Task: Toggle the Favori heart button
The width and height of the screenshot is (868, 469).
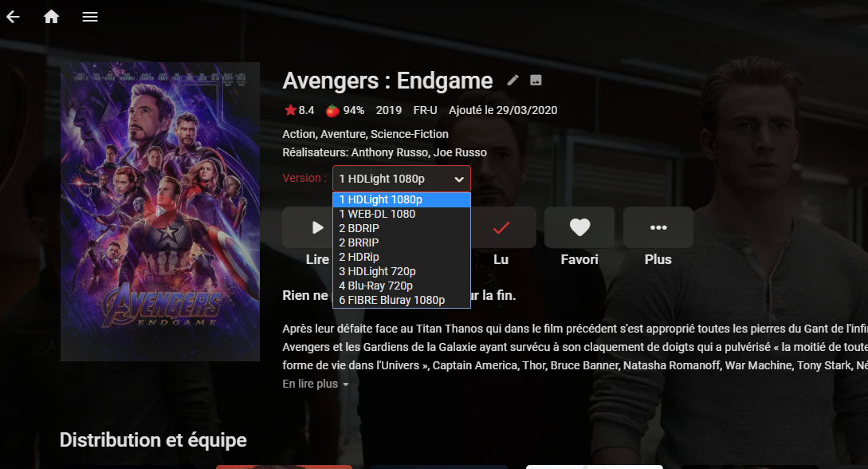Action: tap(579, 227)
